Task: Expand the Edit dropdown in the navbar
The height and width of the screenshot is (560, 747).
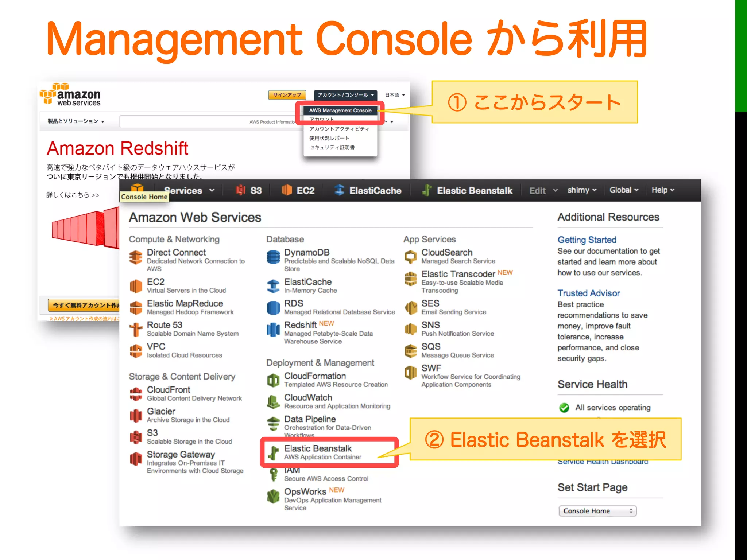Action: click(x=543, y=191)
